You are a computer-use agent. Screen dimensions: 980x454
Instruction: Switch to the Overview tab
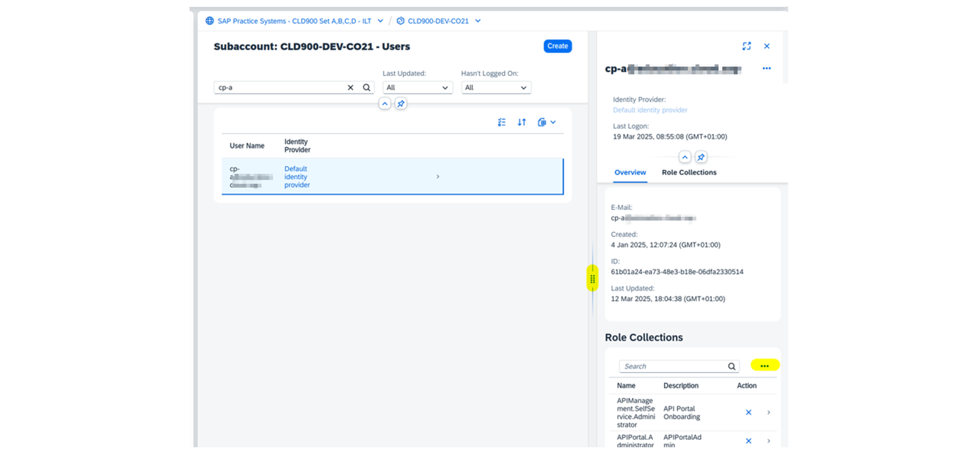coord(630,172)
